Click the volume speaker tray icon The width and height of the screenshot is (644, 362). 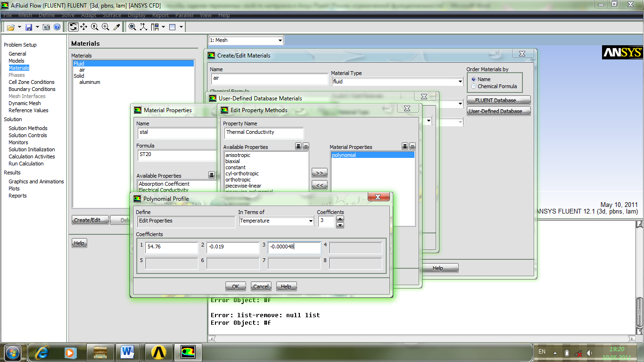[589, 353]
